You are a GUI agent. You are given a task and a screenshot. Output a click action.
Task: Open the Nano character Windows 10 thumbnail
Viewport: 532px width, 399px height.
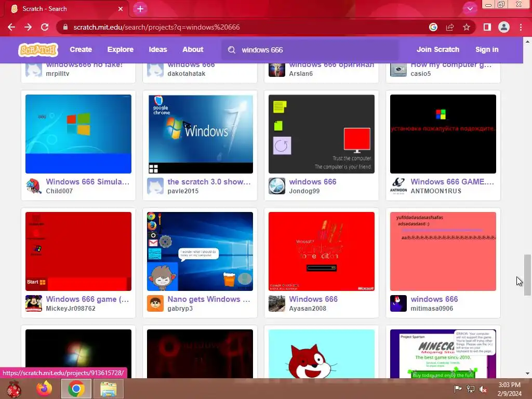tap(200, 251)
